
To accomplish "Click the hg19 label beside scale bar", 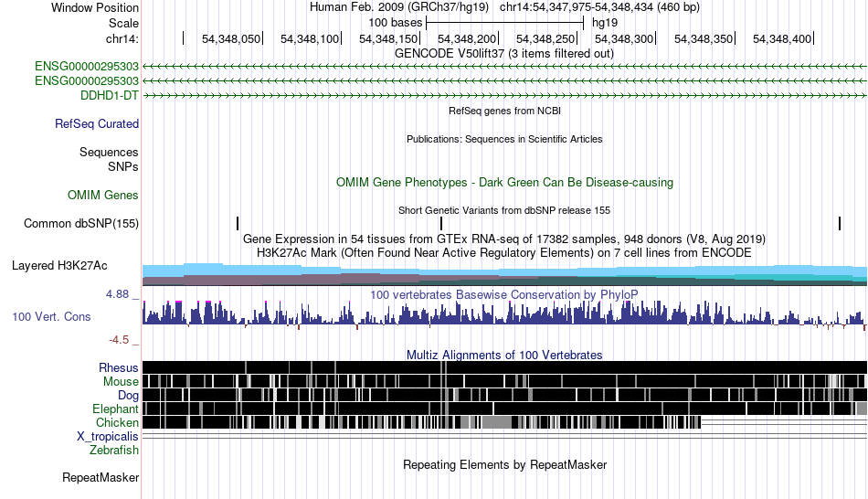I will (x=605, y=23).
